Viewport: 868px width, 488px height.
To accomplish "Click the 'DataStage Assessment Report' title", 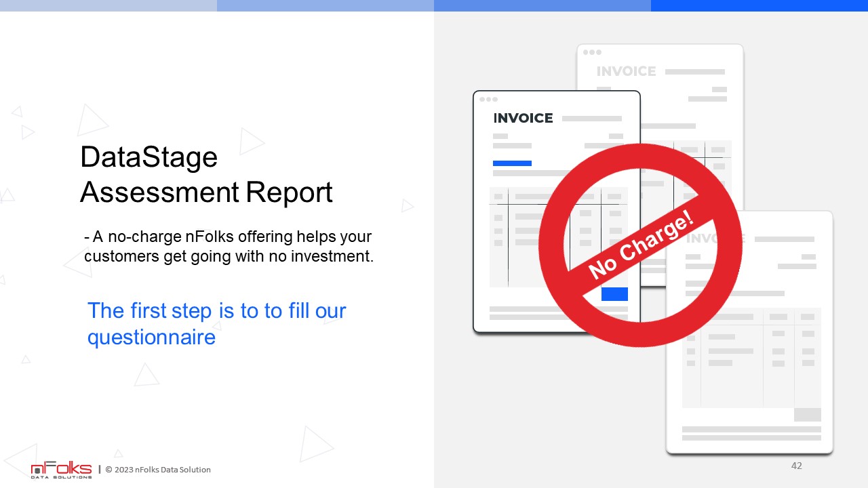I will [206, 175].
